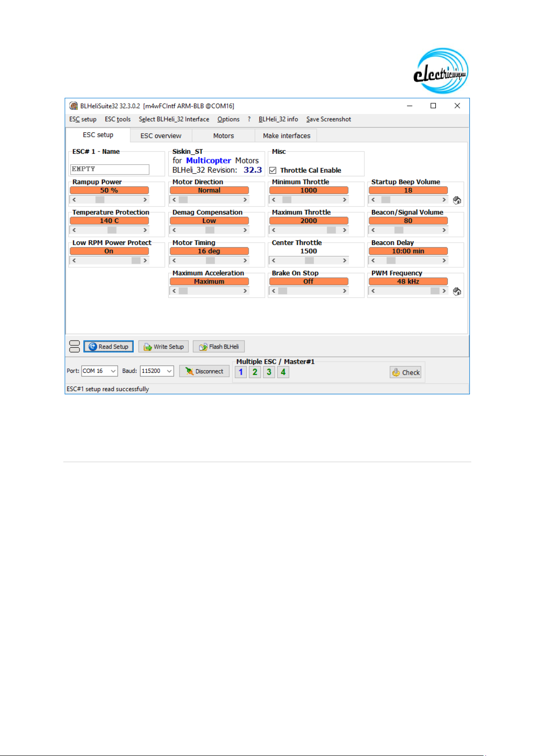
Task: Toggle the Throttle Cal Enable checkbox
Action: coord(273,170)
